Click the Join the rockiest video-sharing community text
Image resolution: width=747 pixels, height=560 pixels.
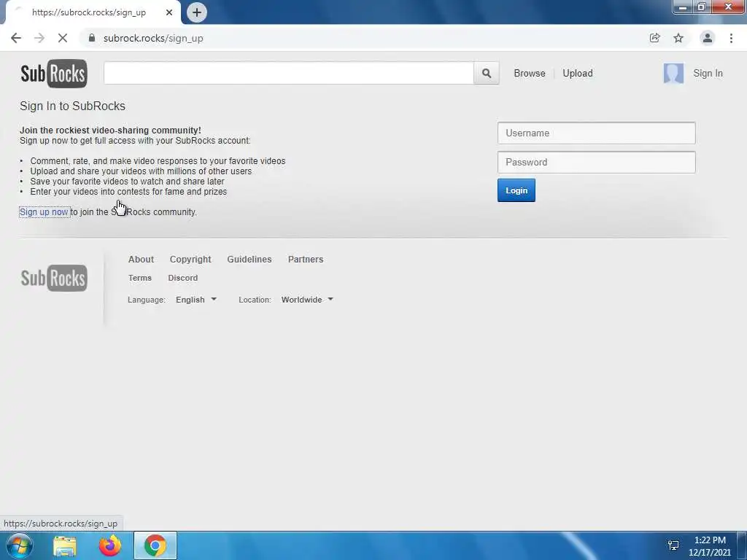point(111,131)
